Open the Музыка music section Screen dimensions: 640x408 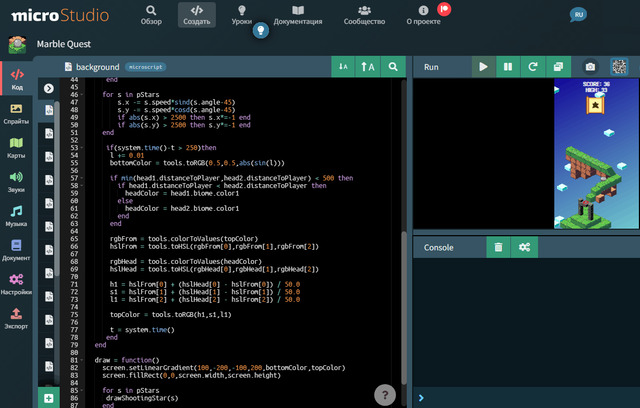point(16,216)
